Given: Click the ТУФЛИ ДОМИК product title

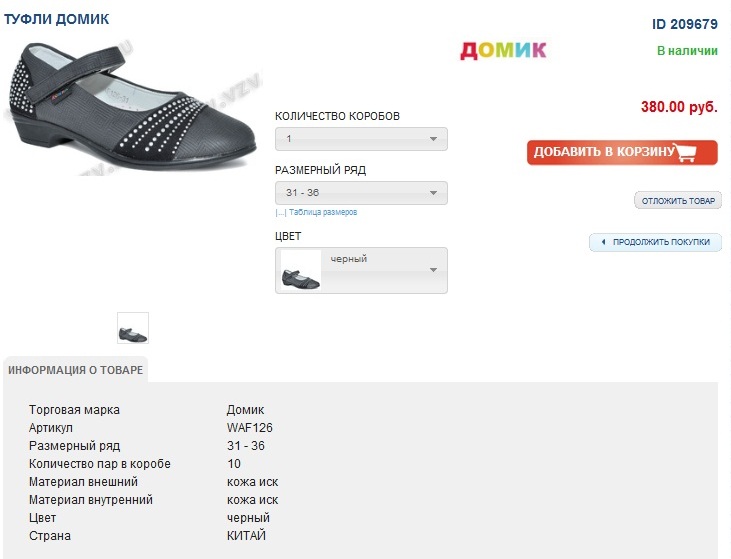Looking at the screenshot, I should pyautogui.click(x=57, y=19).
